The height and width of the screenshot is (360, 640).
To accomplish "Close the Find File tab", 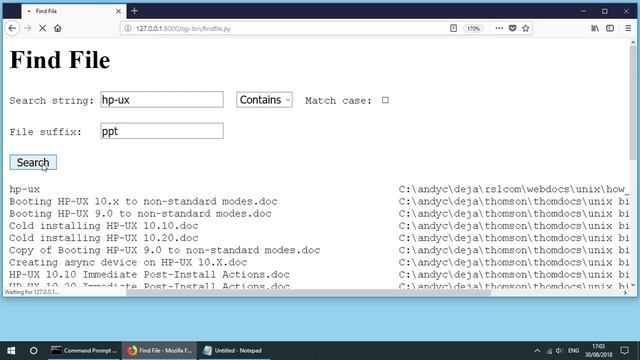I will (x=118, y=11).
